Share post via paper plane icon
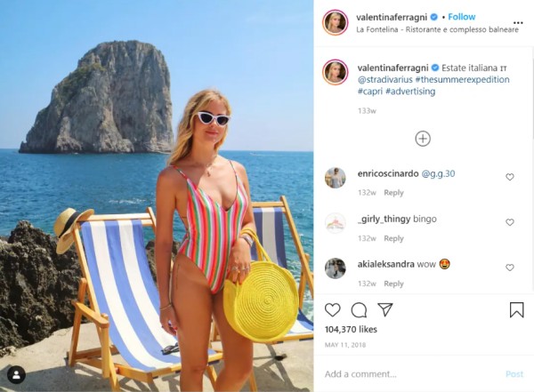The image size is (534, 392). pos(385,309)
